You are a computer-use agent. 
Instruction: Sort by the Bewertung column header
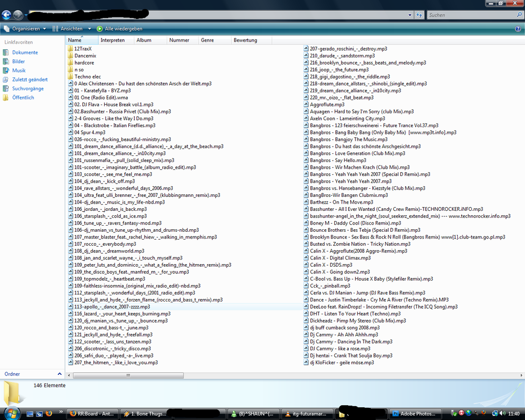[x=251, y=40]
